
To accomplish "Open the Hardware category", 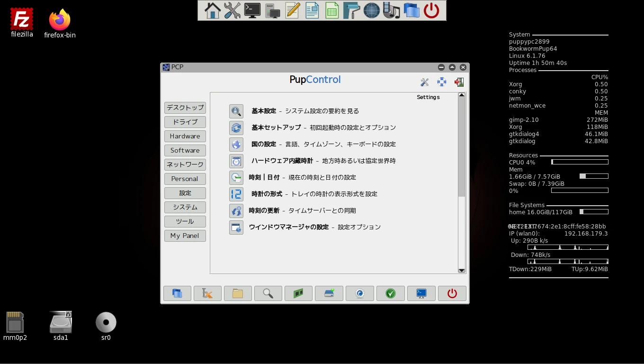I will (x=185, y=136).
